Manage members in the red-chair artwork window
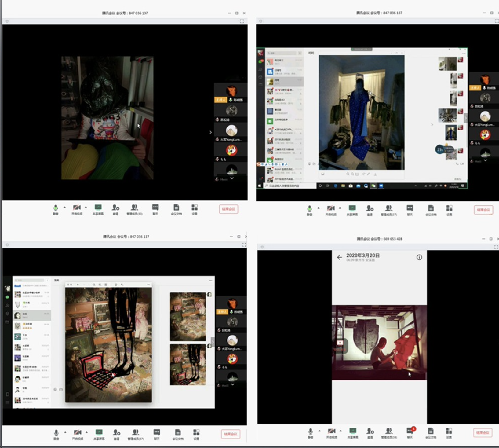The width and height of the screenshot is (499, 448). [136, 435]
